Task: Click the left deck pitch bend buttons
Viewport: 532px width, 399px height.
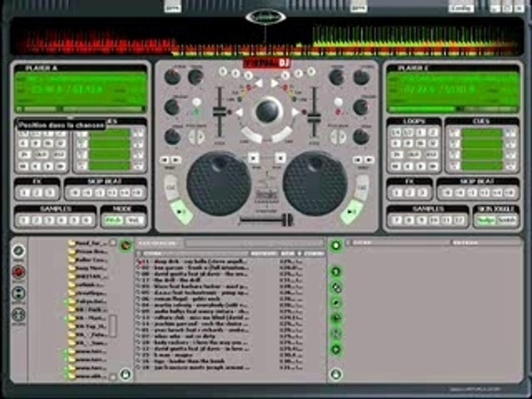Action: point(196,137)
